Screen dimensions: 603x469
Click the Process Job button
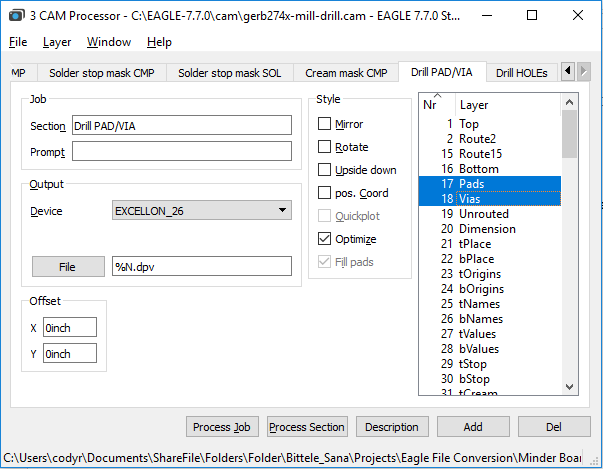(x=222, y=427)
